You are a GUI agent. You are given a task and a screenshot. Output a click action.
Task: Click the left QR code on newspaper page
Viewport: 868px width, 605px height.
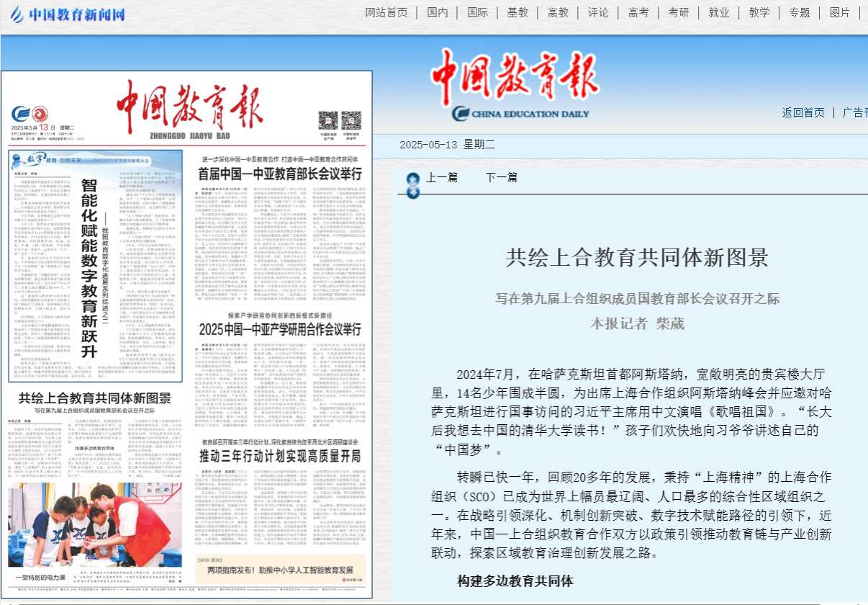327,120
